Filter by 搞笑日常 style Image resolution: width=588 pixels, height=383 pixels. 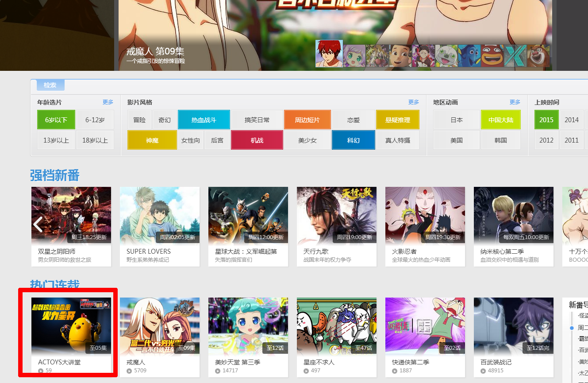(x=257, y=120)
